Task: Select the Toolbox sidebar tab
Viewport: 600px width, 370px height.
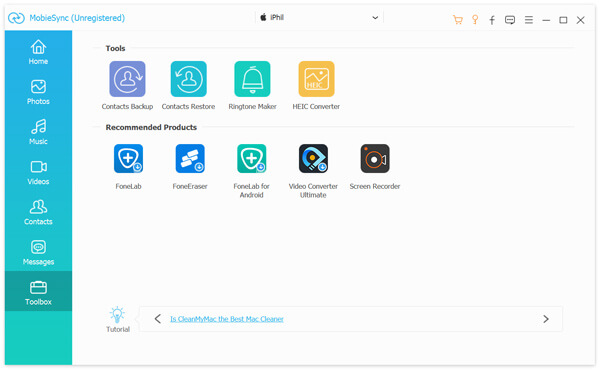Action: (38, 291)
